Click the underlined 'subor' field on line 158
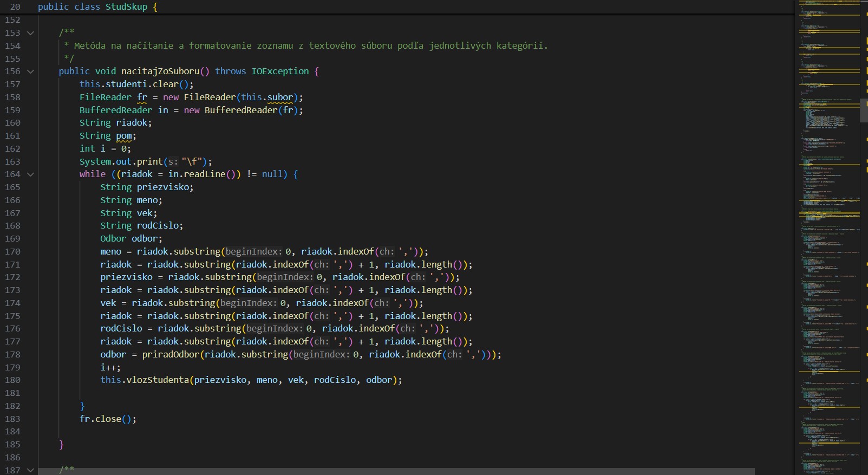The height and width of the screenshot is (475, 868). point(280,97)
